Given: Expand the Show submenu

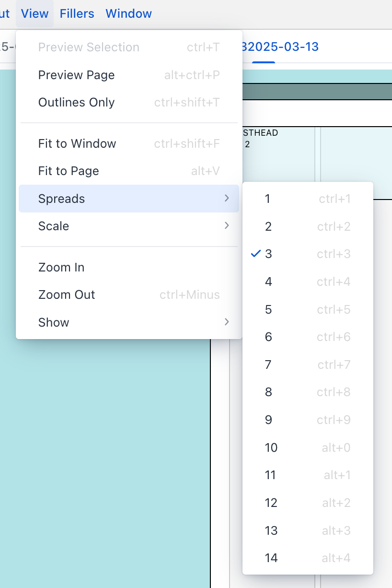Looking at the screenshot, I should click(x=128, y=322).
